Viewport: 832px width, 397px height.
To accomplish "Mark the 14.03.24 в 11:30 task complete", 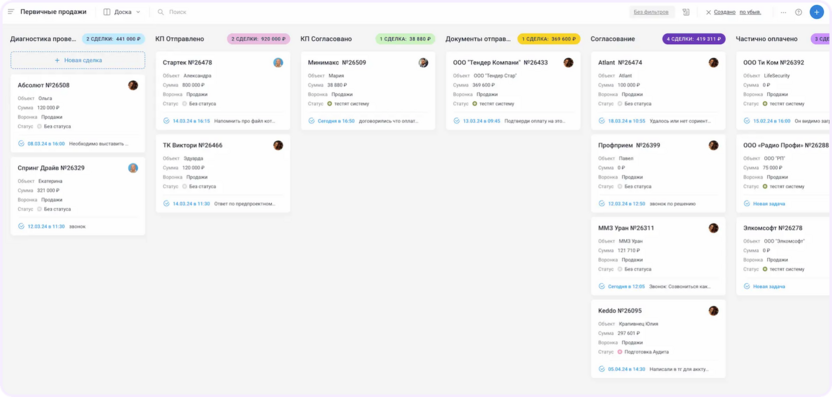I will coord(166,203).
